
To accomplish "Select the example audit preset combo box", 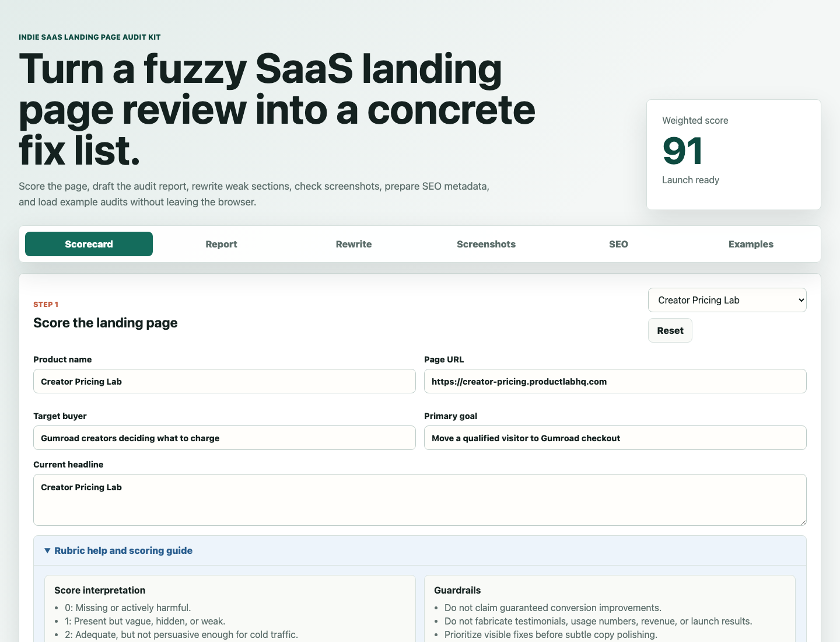I will 727,300.
